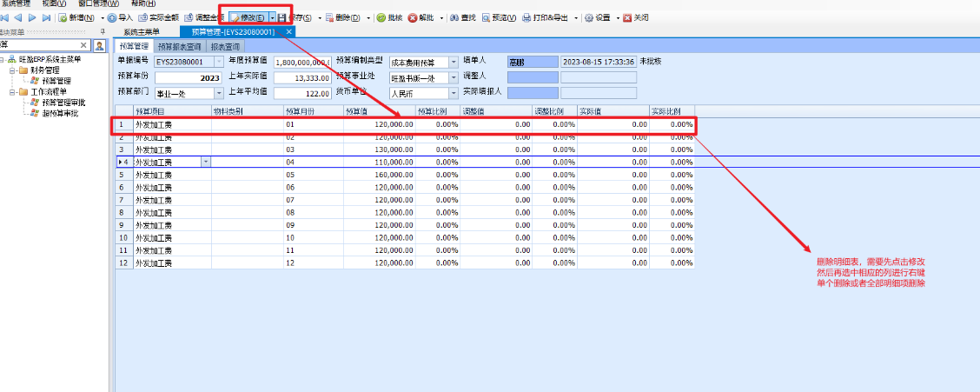
Task: Go to the first record navigation arrow
Action: click(4, 17)
